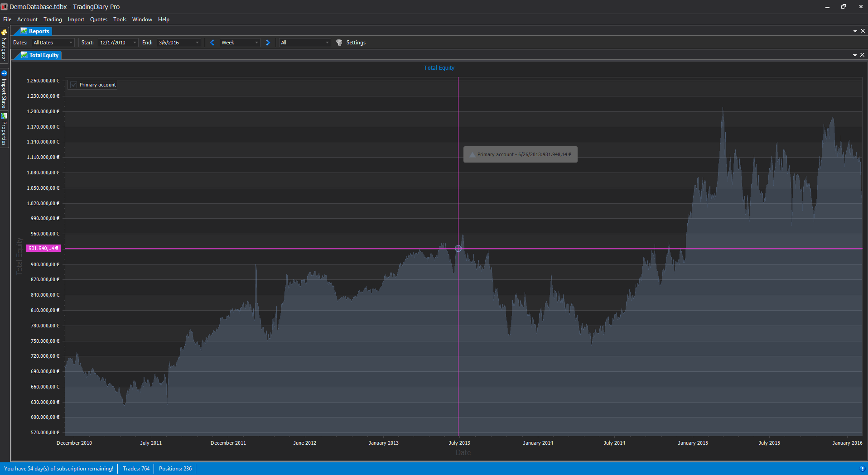Open the Window menu
Image resolution: width=868 pixels, height=475 pixels.
(x=142, y=19)
